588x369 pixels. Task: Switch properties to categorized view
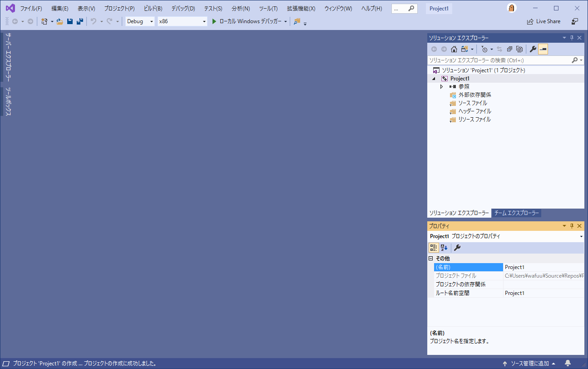(434, 248)
